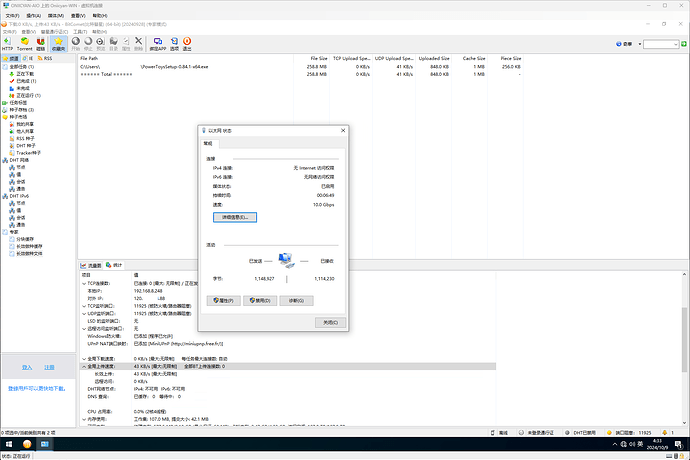Viewport: 690px width, 460px height.
Task: Select the Downloading (正在下载) sidebar item
Action: point(22,74)
